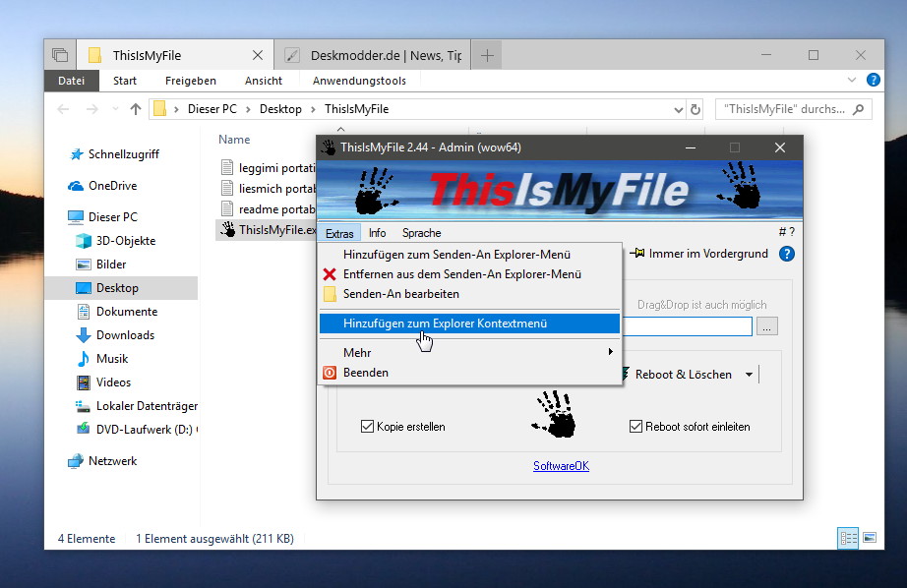Sort files by the Name column header

coord(234,140)
